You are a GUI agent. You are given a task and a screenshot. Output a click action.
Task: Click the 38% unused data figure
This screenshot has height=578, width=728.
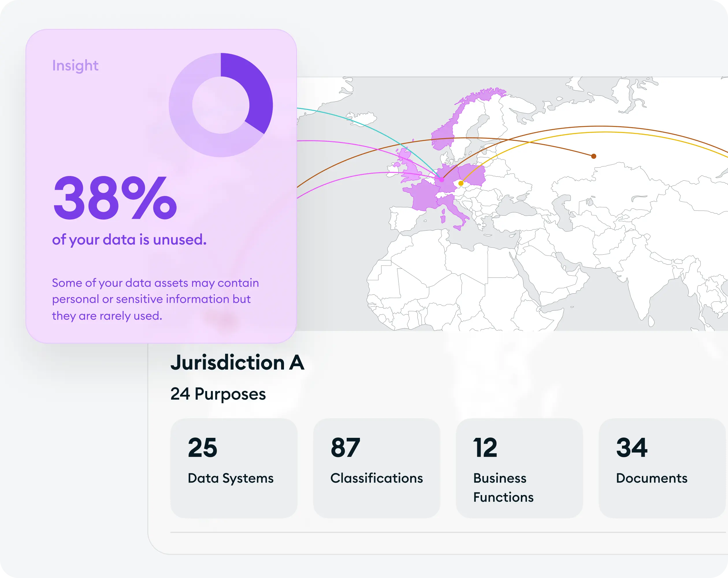(x=115, y=198)
